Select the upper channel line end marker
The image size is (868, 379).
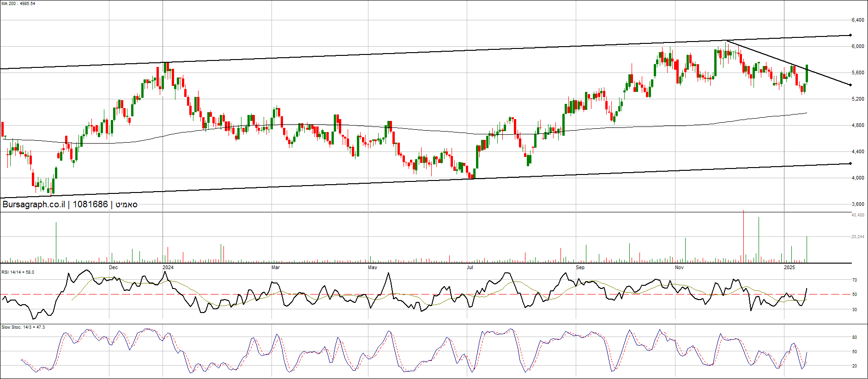[850, 35]
